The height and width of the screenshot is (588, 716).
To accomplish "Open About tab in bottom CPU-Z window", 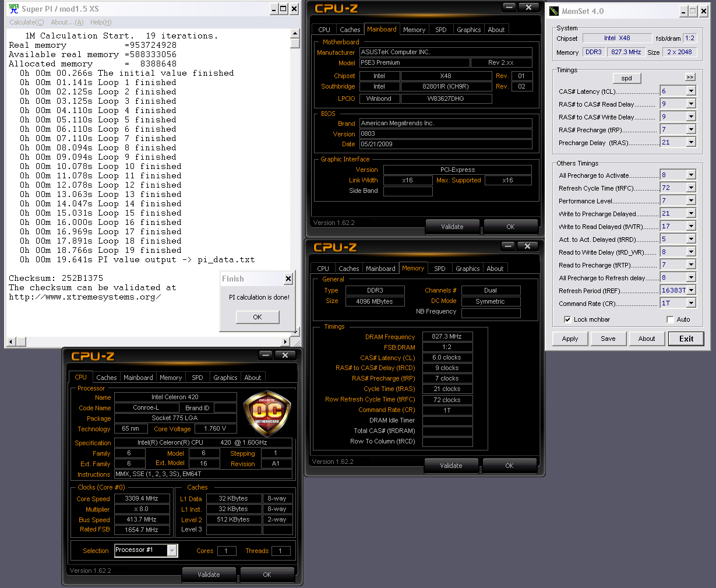I will pos(253,378).
